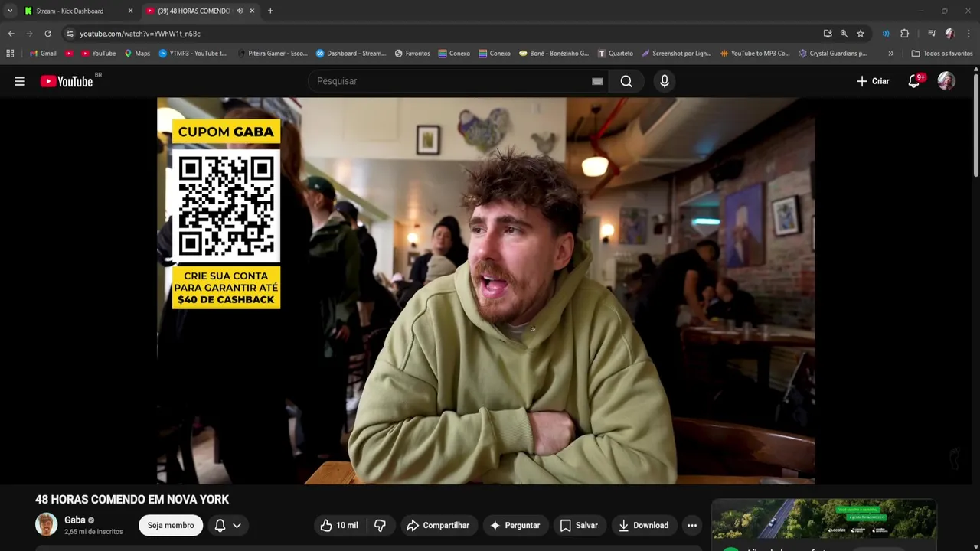Open site information icon beside URL
Viewport: 980px width, 551px height.
point(70,34)
